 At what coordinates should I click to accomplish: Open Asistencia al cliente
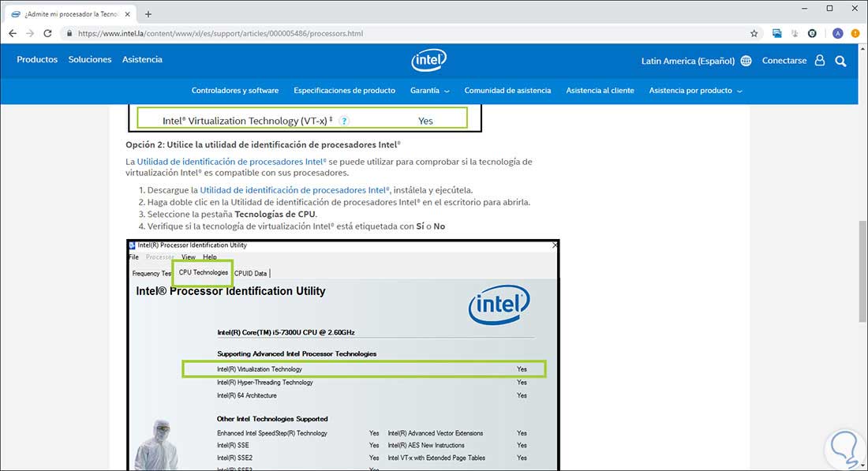tap(600, 90)
